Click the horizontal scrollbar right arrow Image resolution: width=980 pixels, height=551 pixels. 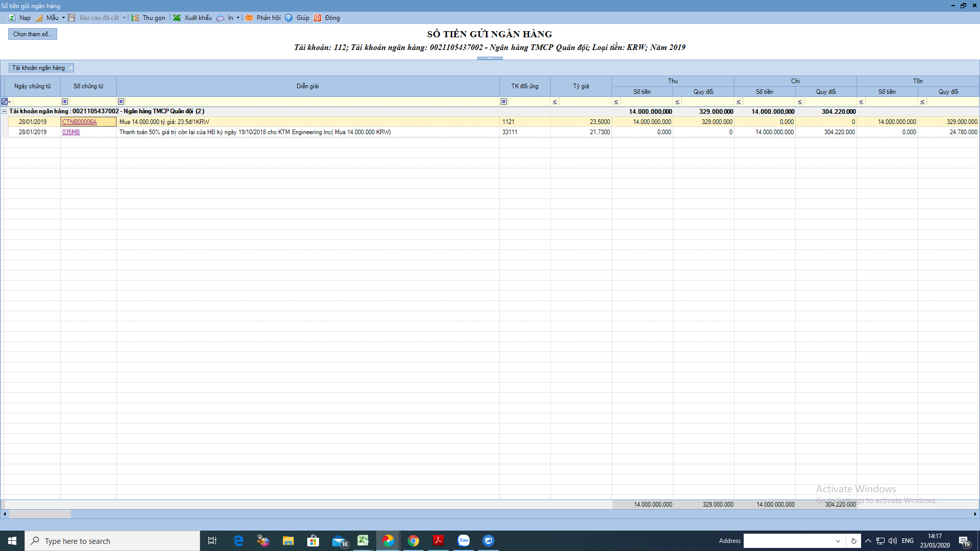975,514
